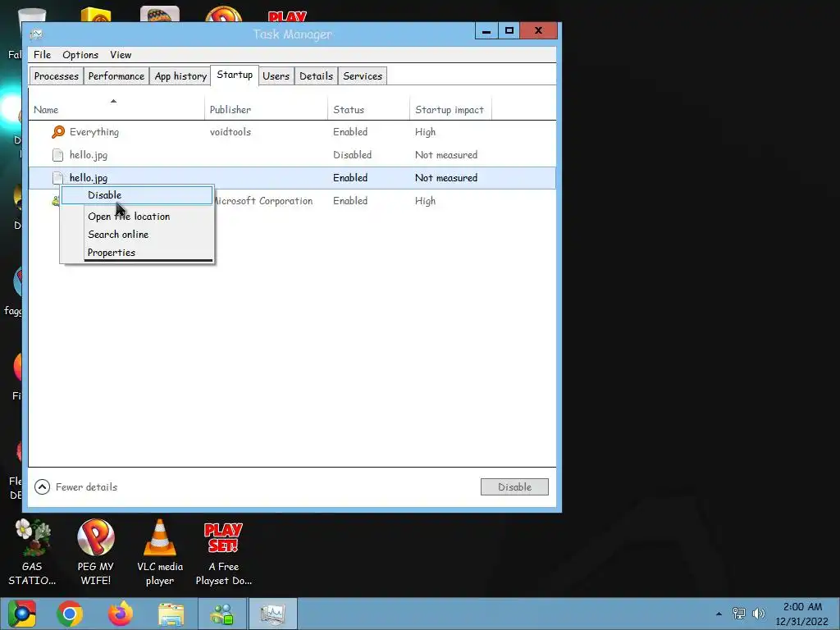This screenshot has width=840, height=630.
Task: Open the PEG MY WIFE! desktop icon
Action: tap(95, 553)
